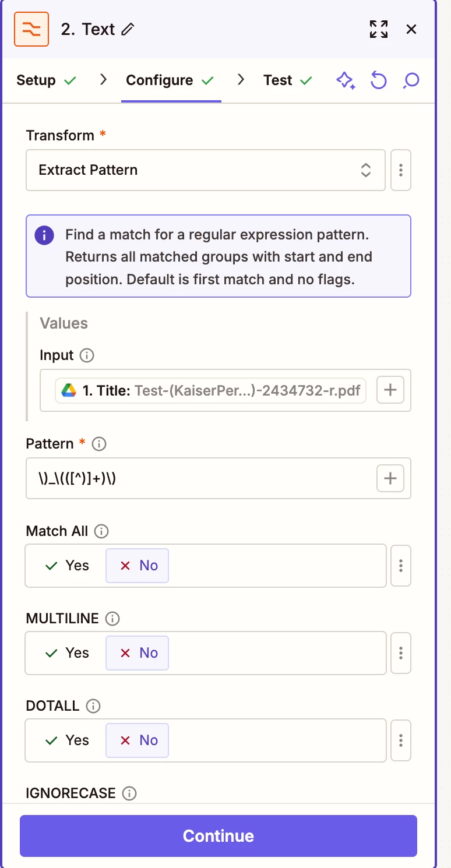The width and height of the screenshot is (451, 868).
Task: Open three-dot menu beside Match All field
Action: [401, 566]
